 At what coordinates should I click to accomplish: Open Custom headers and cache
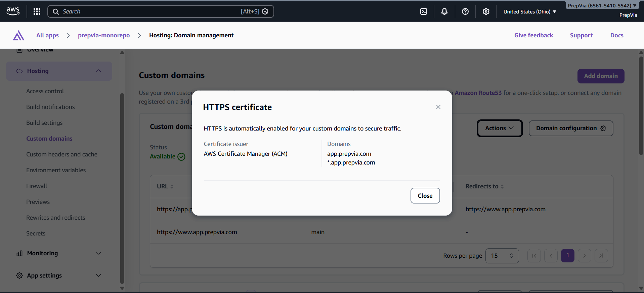tap(62, 154)
